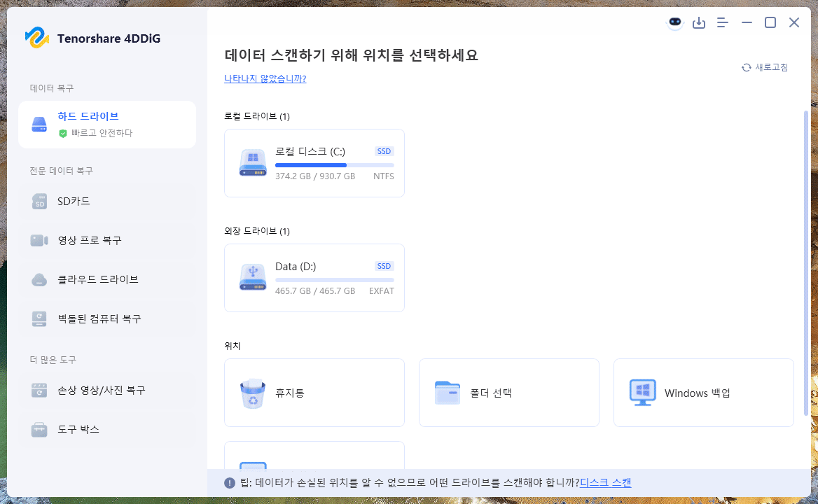Open 영상 프로 복구 in sidebar
Viewport: 818px width, 504px height.
[x=107, y=240]
